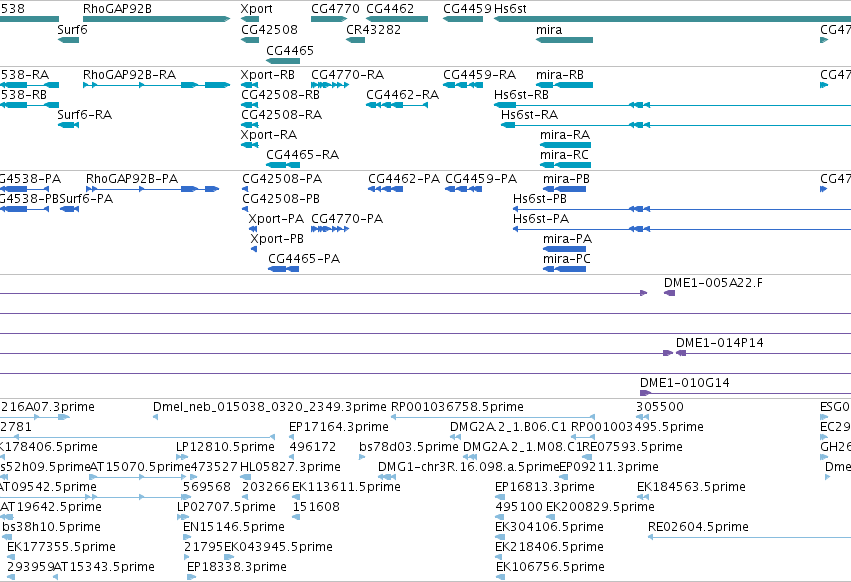Select the Xport-PB protein label
This screenshot has width=851, height=582.
[x=277, y=239]
